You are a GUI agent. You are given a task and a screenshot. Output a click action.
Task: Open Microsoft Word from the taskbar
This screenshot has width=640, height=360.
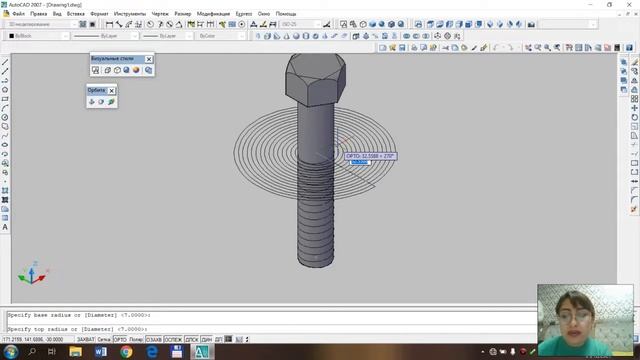tap(101, 351)
